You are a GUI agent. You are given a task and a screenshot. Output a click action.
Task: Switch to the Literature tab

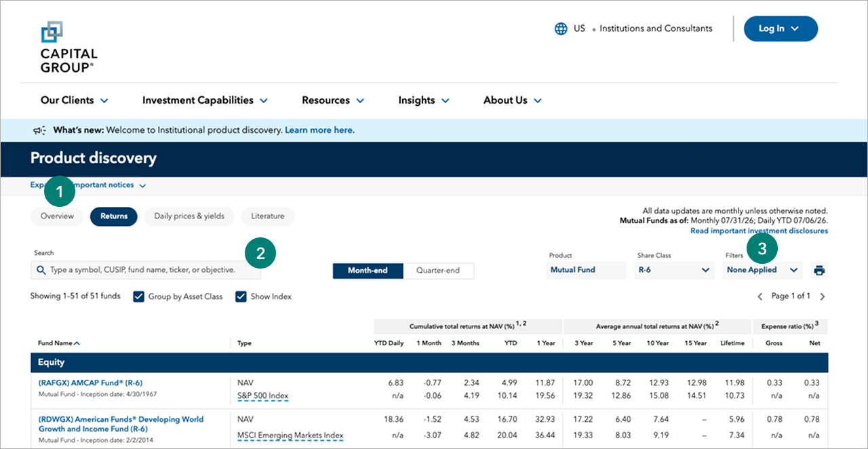(268, 216)
